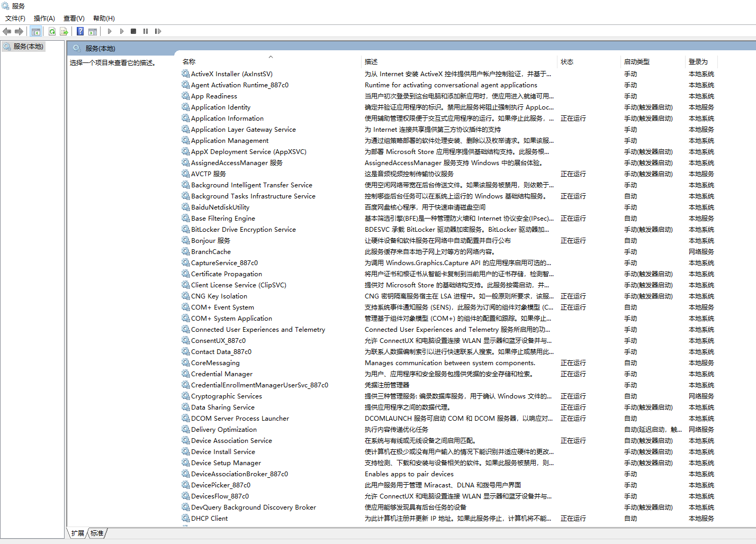This screenshot has height=544, width=756.
Task: Click the Back arrow in the toolbar
Action: pyautogui.click(x=7, y=32)
